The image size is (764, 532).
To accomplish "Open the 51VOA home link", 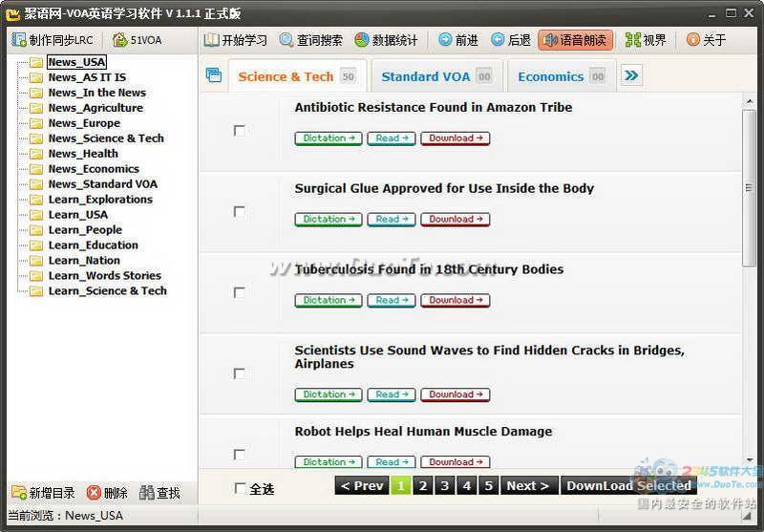I will click(x=137, y=40).
